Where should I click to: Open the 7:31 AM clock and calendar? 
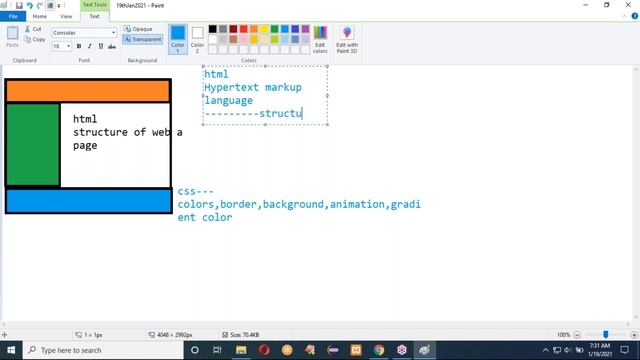(x=600, y=350)
